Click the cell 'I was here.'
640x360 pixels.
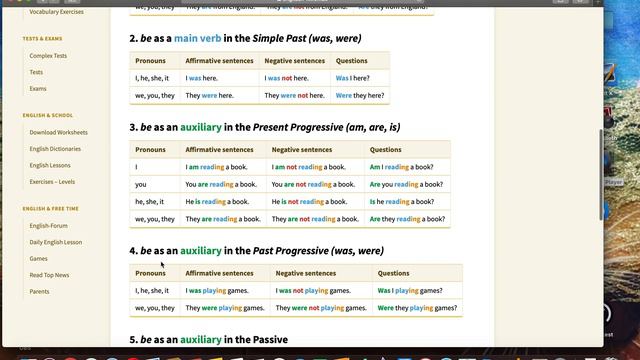[x=219, y=78]
